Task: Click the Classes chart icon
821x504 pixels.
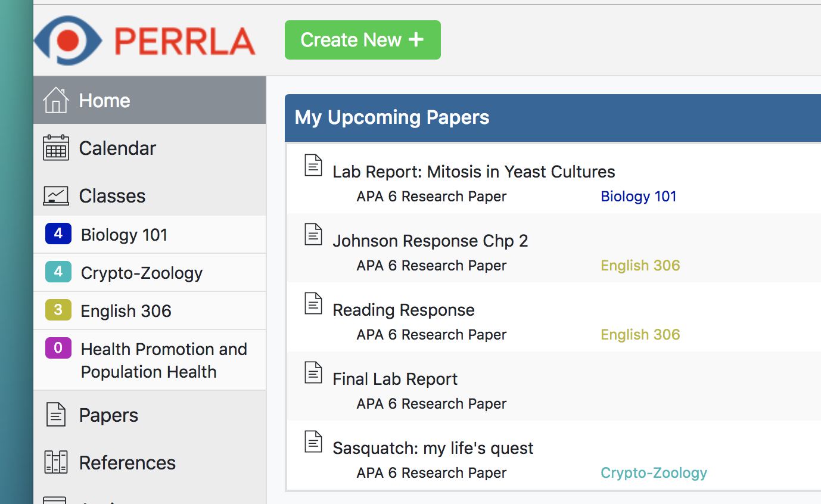Action: [x=55, y=195]
